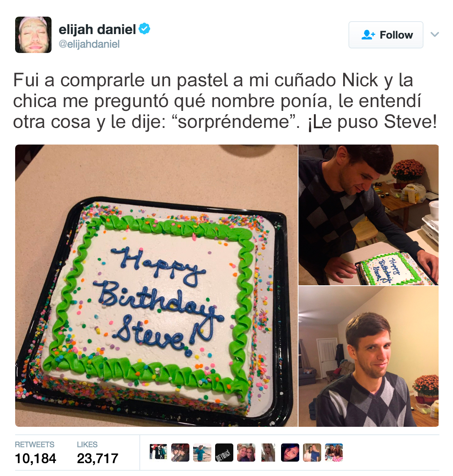Image resolution: width=453 pixels, height=476 pixels.
Task: View the retweets count 10,184
Action: [x=35, y=458]
